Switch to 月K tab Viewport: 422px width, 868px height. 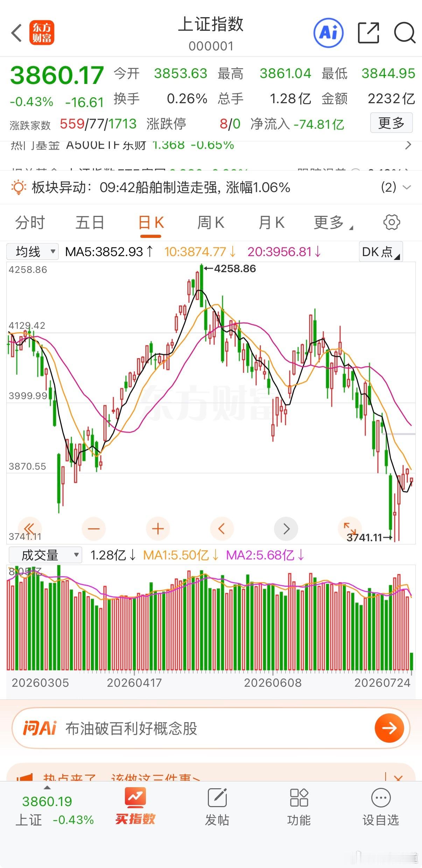point(272,223)
